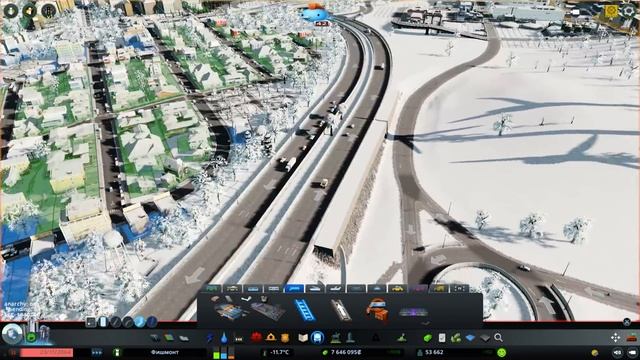This screenshot has height=360, width=640.
Task: Toggle the fourth dark round mod button
Action: [x=128, y=322]
